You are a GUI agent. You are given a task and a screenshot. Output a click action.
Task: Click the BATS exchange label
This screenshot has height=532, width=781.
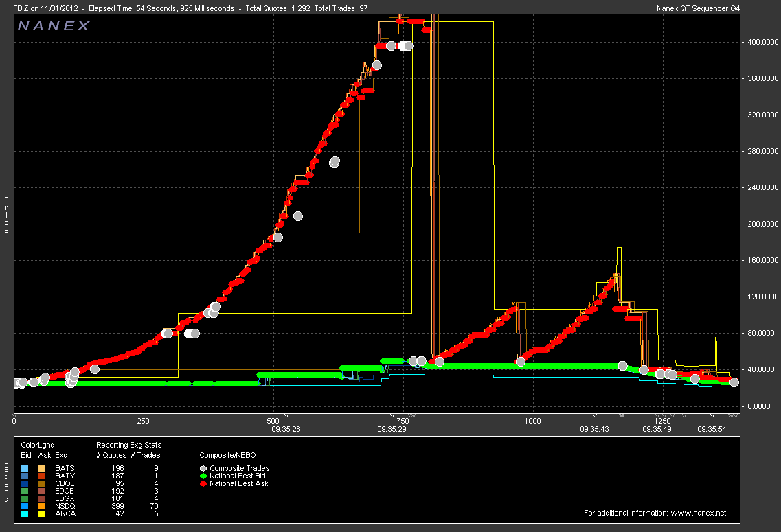point(65,468)
